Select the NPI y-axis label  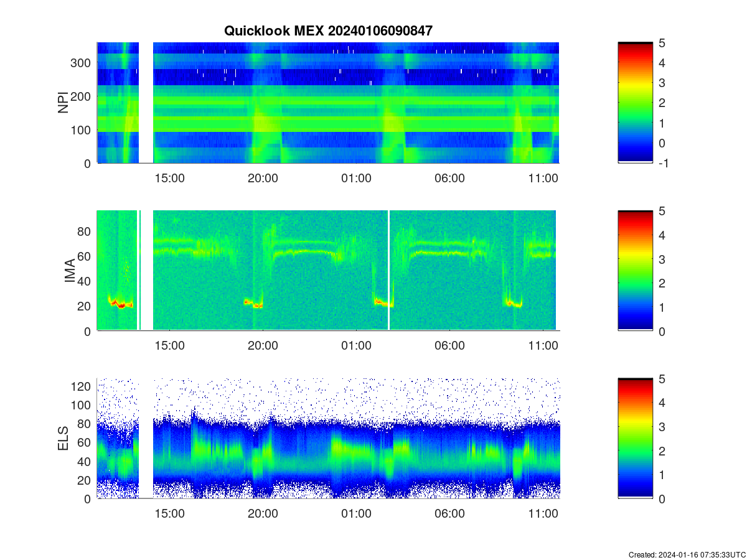click(x=63, y=103)
